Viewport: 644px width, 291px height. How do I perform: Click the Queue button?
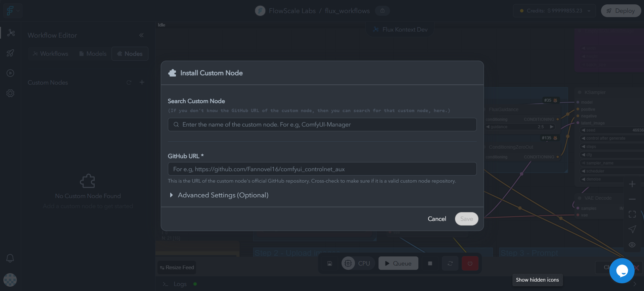398,263
